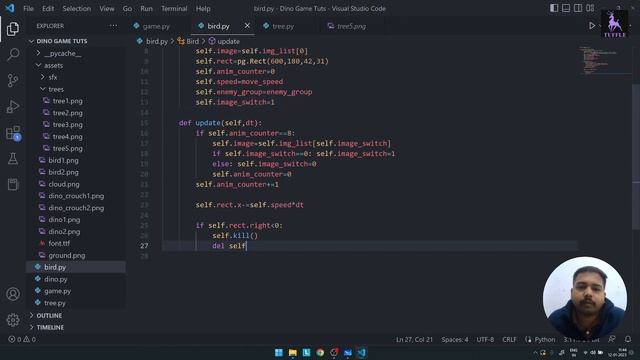This screenshot has height=360, width=640.
Task: Click VS Code icon in taskbar
Action: pyautogui.click(x=361, y=352)
